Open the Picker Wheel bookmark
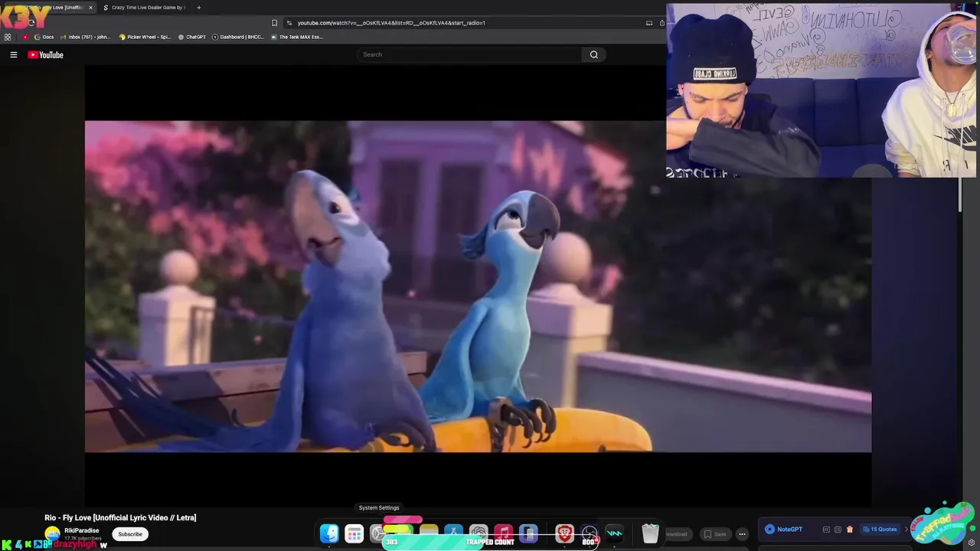Image resolution: width=980 pixels, height=551 pixels. point(145,37)
